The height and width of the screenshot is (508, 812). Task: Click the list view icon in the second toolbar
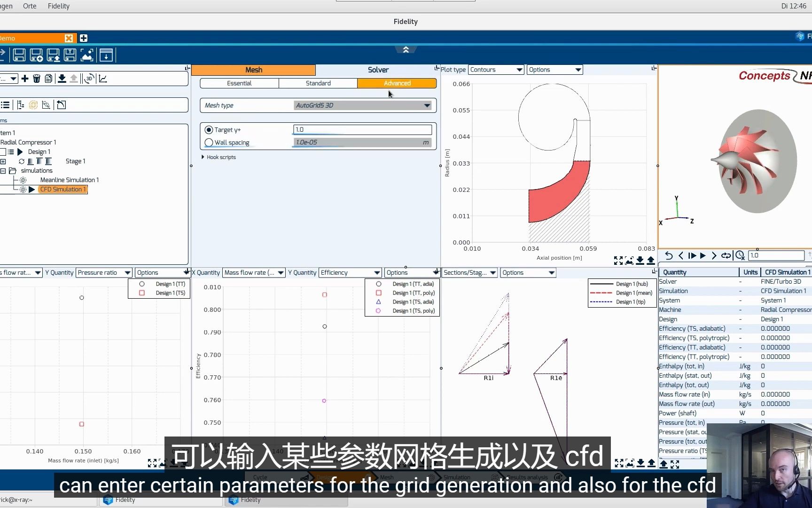click(5, 105)
